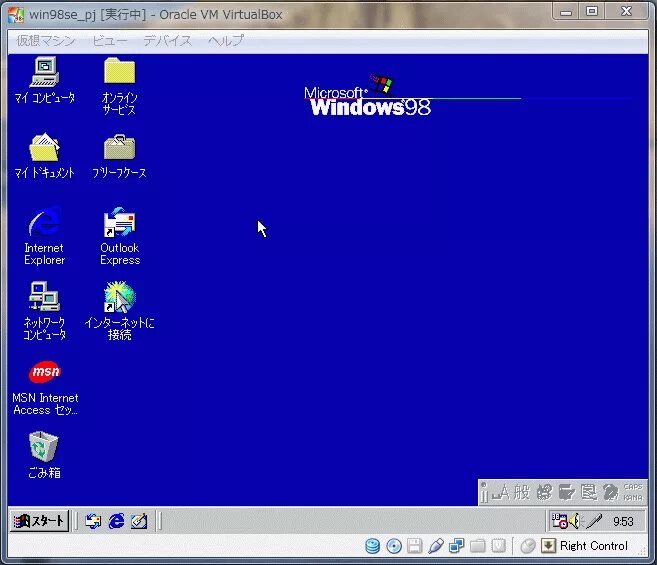Image resolution: width=657 pixels, height=565 pixels.
Task: Click the VirtualBox shared folders indicator
Action: pos(478,546)
